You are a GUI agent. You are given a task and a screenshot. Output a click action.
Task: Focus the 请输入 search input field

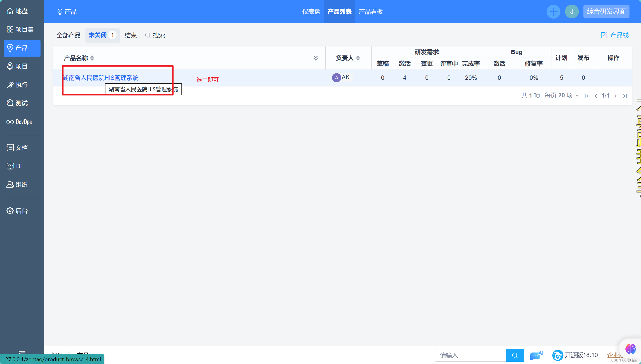click(470, 355)
